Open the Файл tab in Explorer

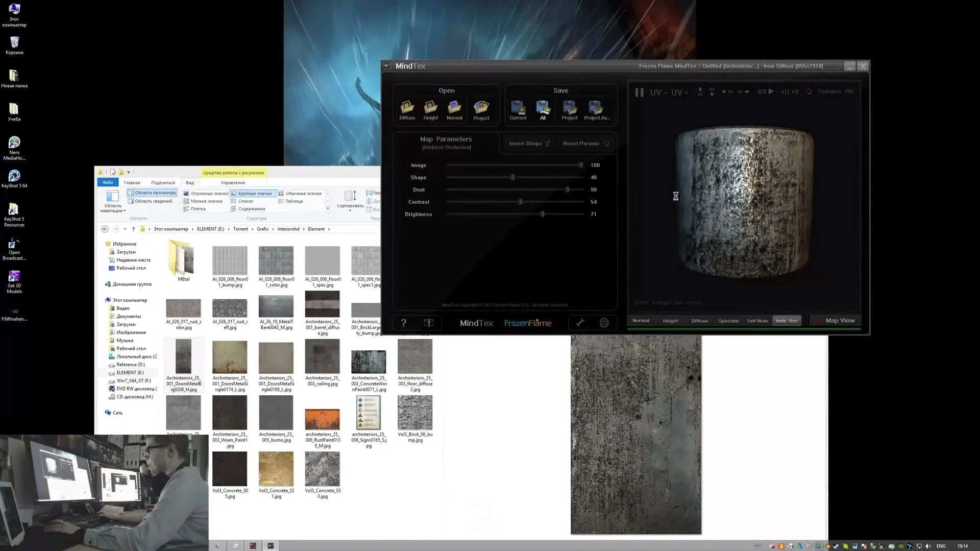coord(108,182)
